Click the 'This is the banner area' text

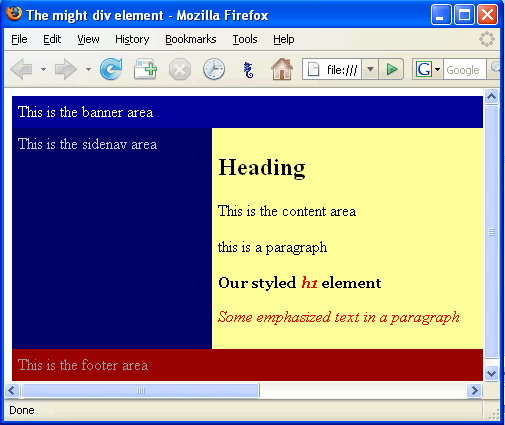point(85,112)
